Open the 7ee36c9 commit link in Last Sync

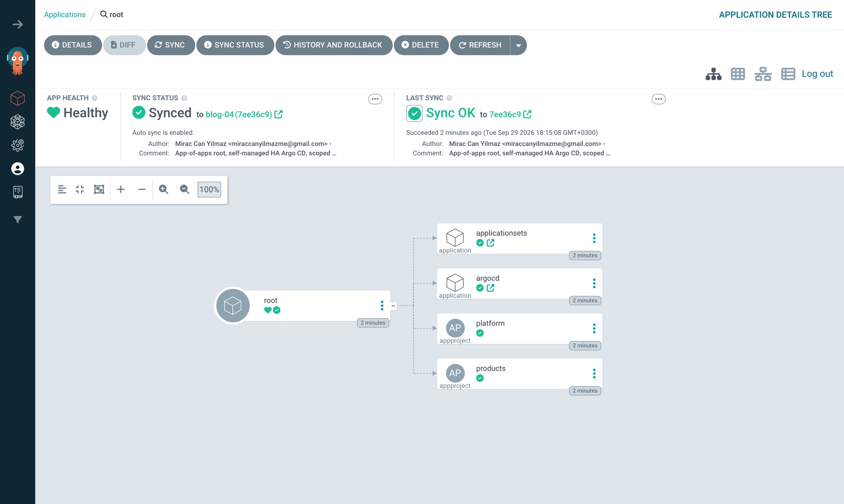pos(505,114)
